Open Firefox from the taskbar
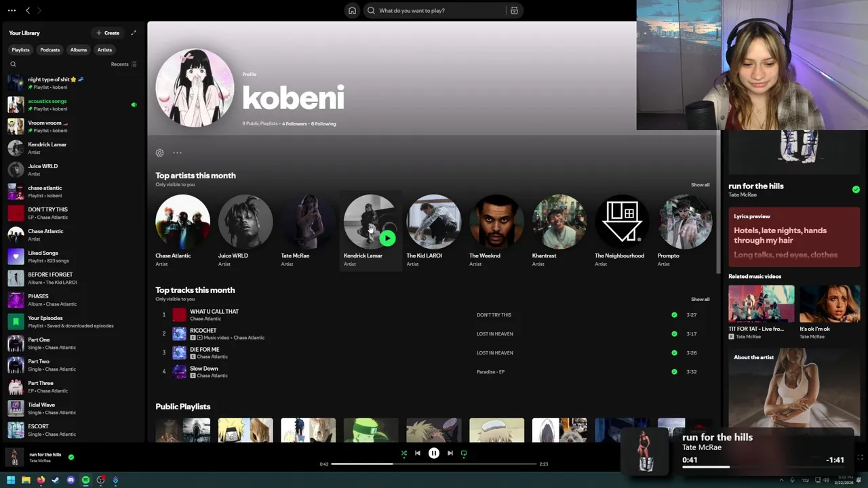 point(41,480)
